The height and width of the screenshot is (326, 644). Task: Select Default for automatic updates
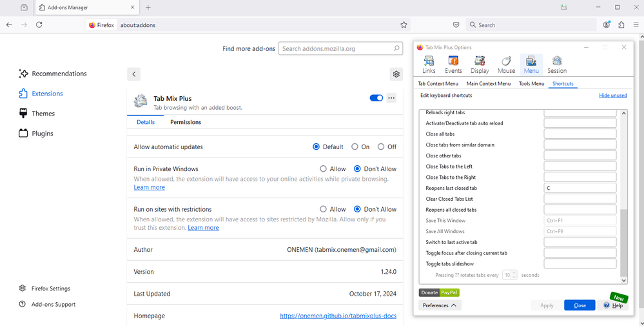(x=316, y=147)
